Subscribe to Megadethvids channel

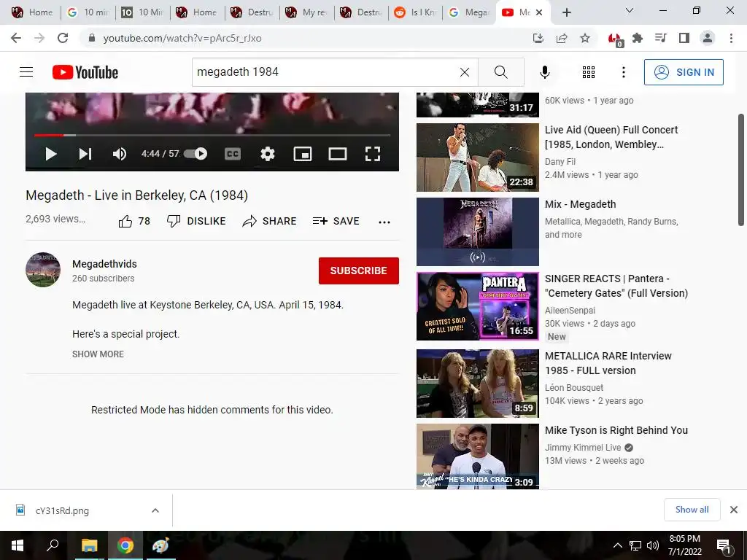pyautogui.click(x=359, y=271)
